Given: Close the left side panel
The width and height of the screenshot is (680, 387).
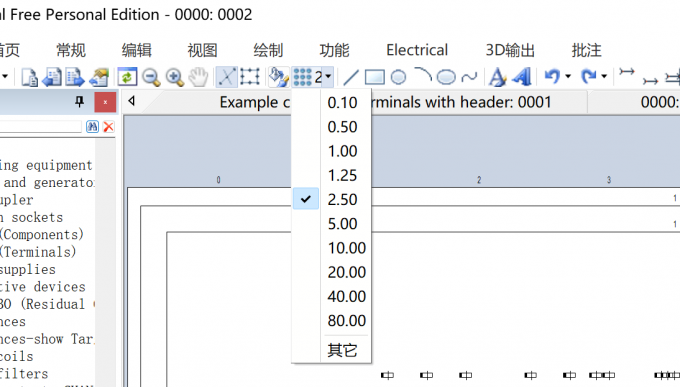Looking at the screenshot, I should pos(105,102).
